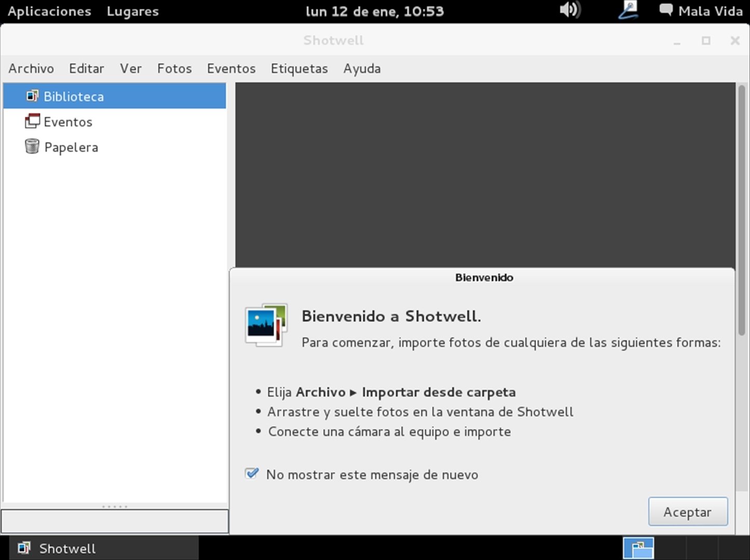Open the Etiquetas menu
Image resolution: width=750 pixels, height=560 pixels.
(x=299, y=69)
